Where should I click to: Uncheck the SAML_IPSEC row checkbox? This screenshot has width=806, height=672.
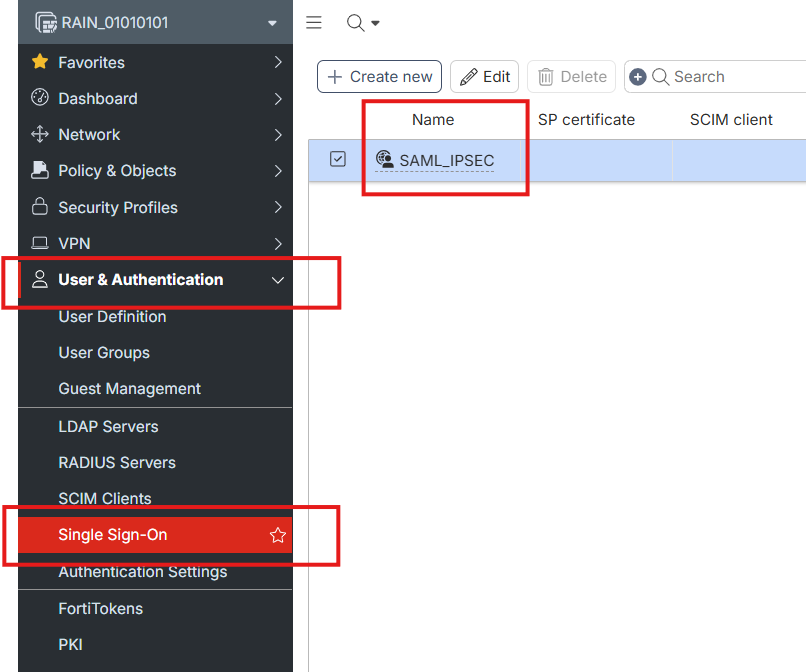(x=338, y=159)
